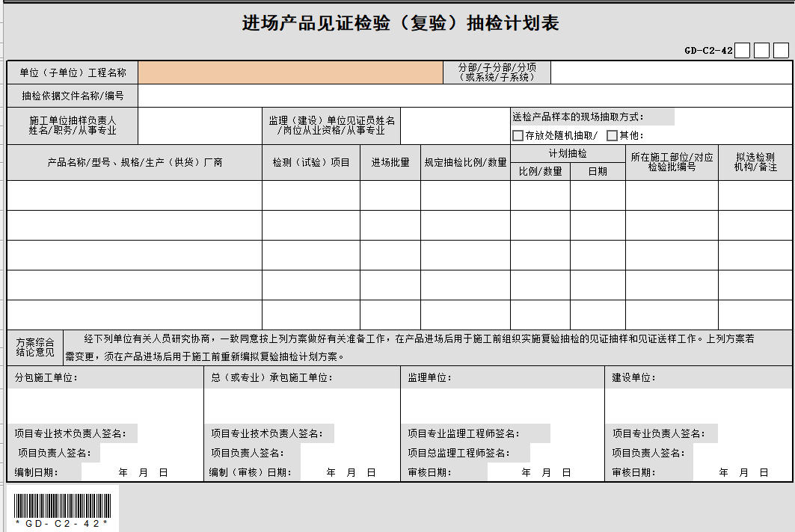Image resolution: width=795 pixels, height=532 pixels.
Task: Select first row cell under 进场批量
Action: [390, 196]
